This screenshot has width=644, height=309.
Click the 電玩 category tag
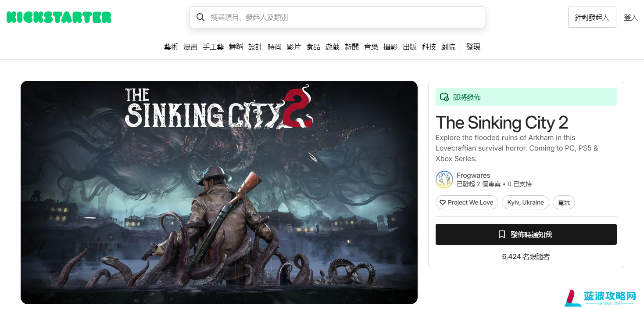[564, 202]
